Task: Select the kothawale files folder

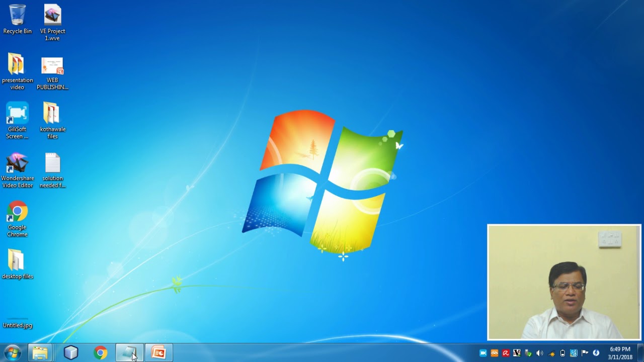Action: point(52,121)
